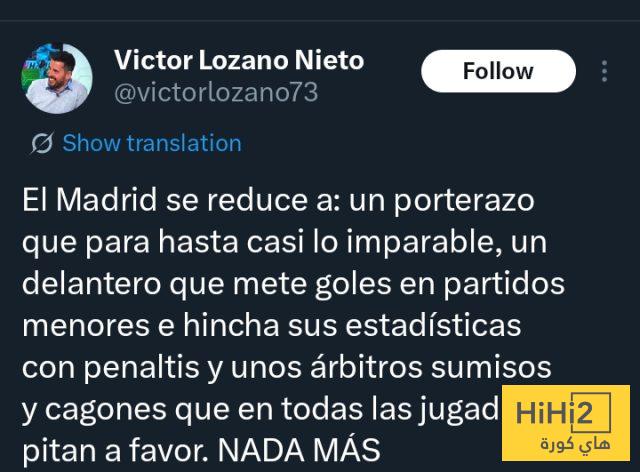
Task: Open Victor Lozano Nieto's profile avatar
Action: 56,78
